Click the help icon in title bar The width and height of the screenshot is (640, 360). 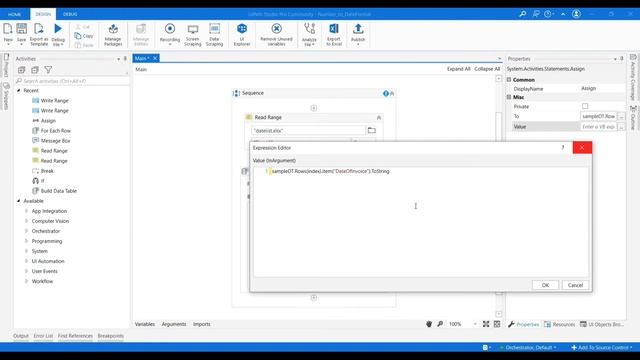(x=547, y=14)
